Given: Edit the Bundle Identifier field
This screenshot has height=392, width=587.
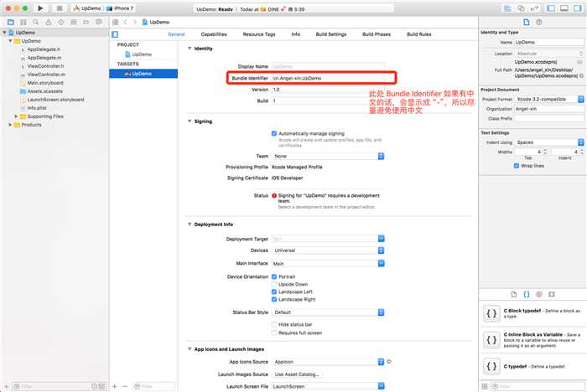Looking at the screenshot, I should click(x=328, y=78).
